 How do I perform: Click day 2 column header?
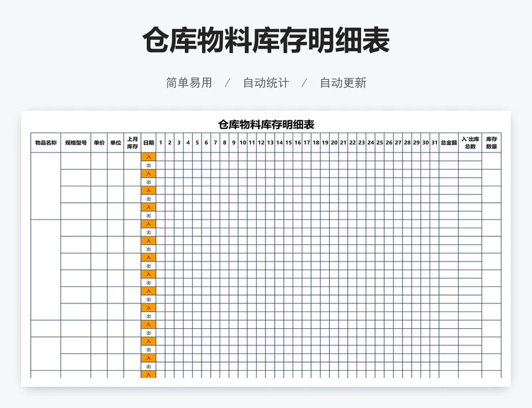tap(170, 142)
